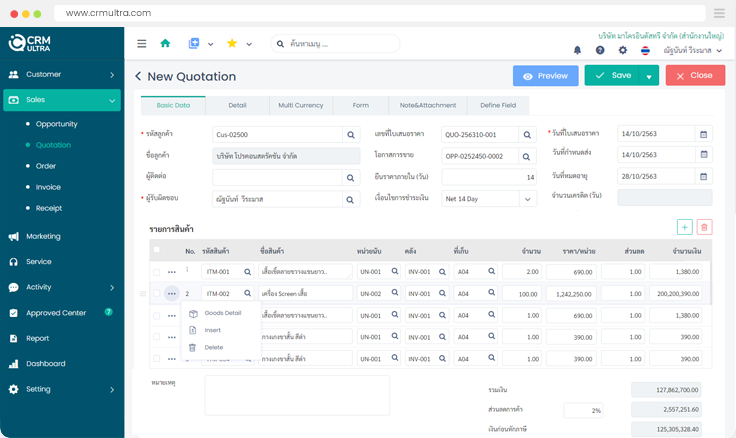Click the Thai flag language icon
Screen dimensions: 736x438
coord(645,50)
